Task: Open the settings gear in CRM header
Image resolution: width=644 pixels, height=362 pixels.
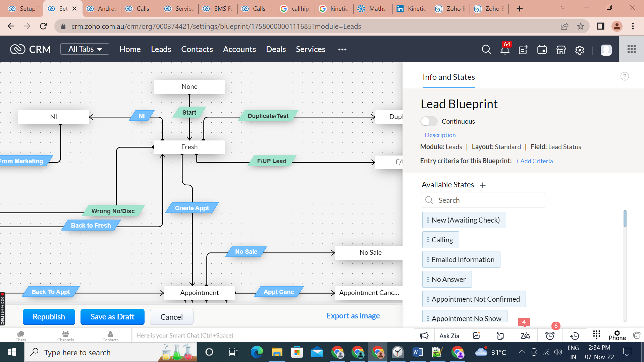Action: (580, 50)
